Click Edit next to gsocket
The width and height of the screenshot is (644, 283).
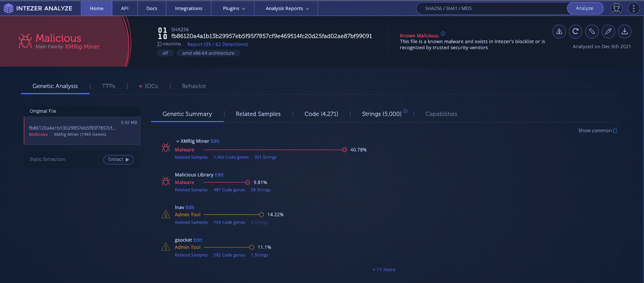point(198,240)
